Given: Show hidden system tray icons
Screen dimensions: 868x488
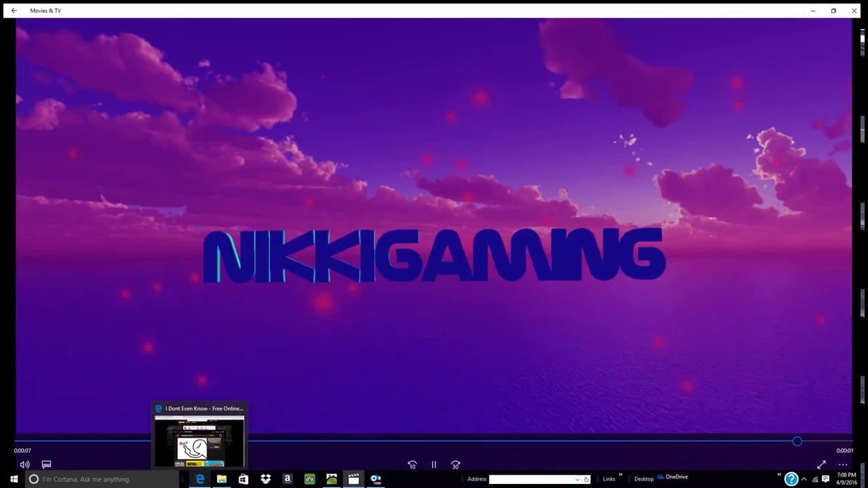Looking at the screenshot, I should [x=804, y=479].
